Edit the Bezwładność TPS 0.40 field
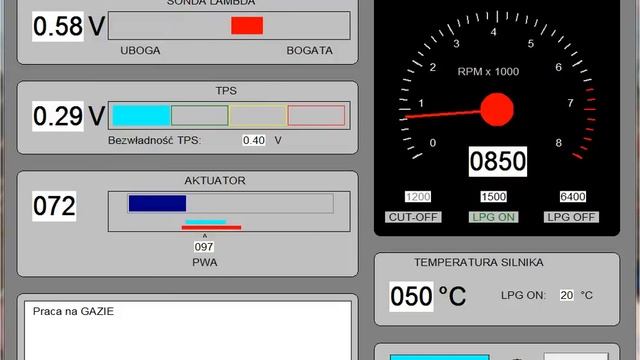640x360 pixels. tap(254, 140)
